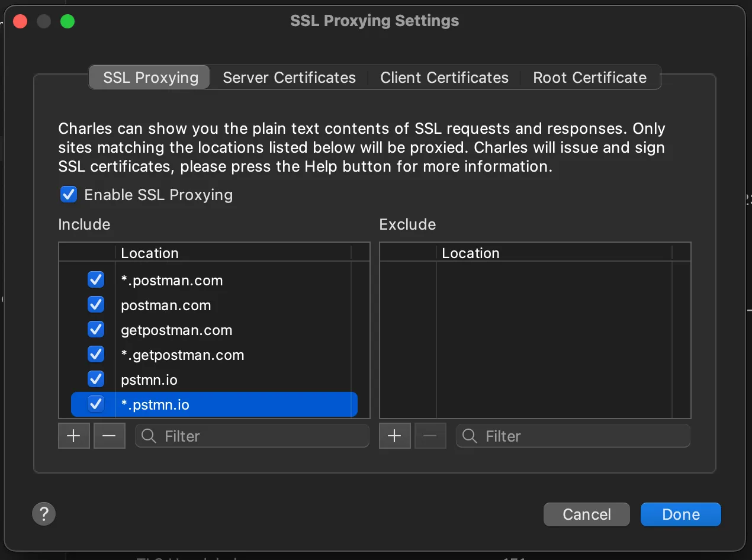Toggle the *.pstmn.io location checkbox
752x560 pixels.
96,404
